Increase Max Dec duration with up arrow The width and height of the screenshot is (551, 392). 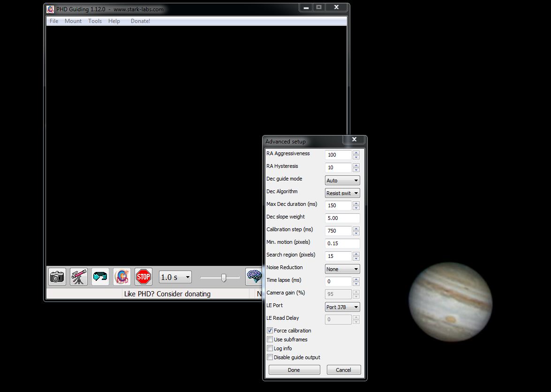tap(356, 204)
